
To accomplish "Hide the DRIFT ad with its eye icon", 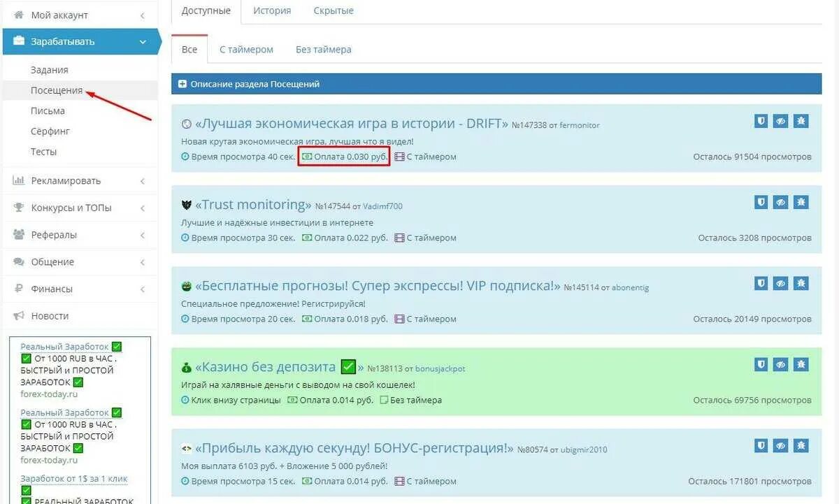I will coord(781,121).
